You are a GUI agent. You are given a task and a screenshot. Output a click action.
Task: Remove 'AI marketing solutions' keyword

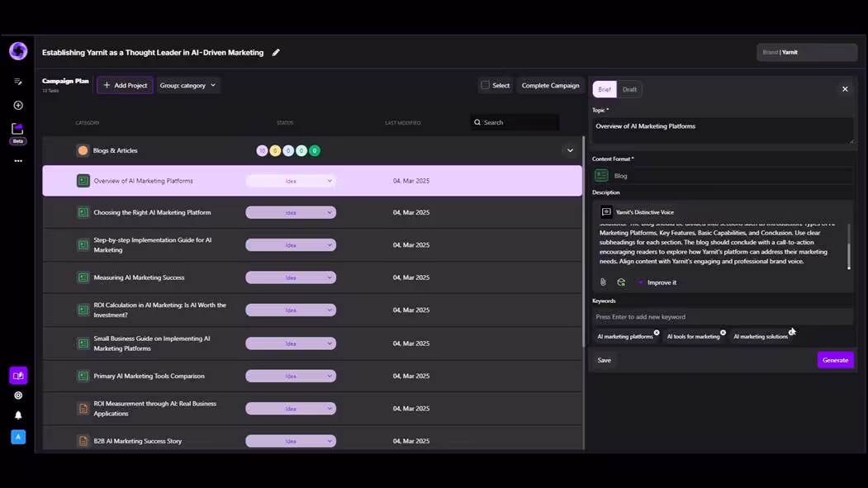[792, 332]
